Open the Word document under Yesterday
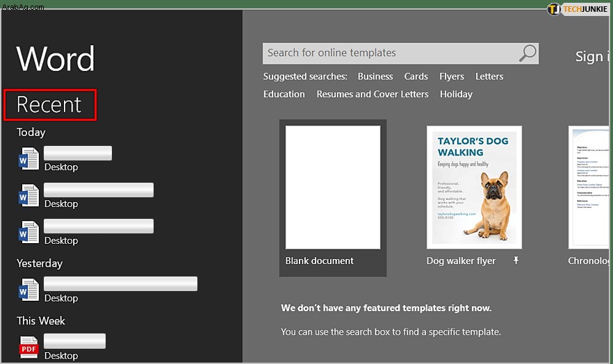Viewport: 613px width, 364px height. 108,290
